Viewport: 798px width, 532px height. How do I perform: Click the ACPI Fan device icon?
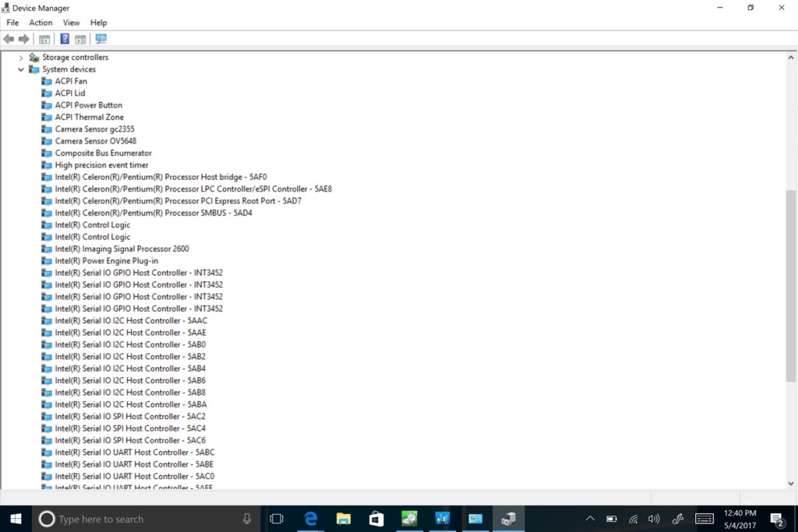[47, 81]
